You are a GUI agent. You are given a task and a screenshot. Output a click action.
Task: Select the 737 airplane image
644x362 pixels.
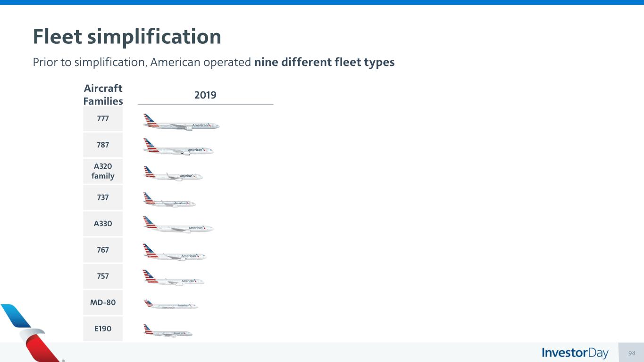tap(169, 200)
